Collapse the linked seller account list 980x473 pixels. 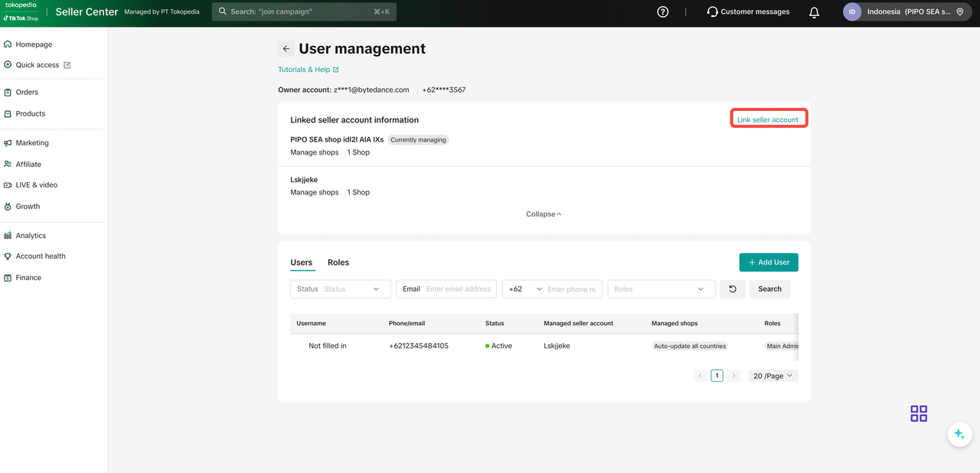[x=544, y=214]
